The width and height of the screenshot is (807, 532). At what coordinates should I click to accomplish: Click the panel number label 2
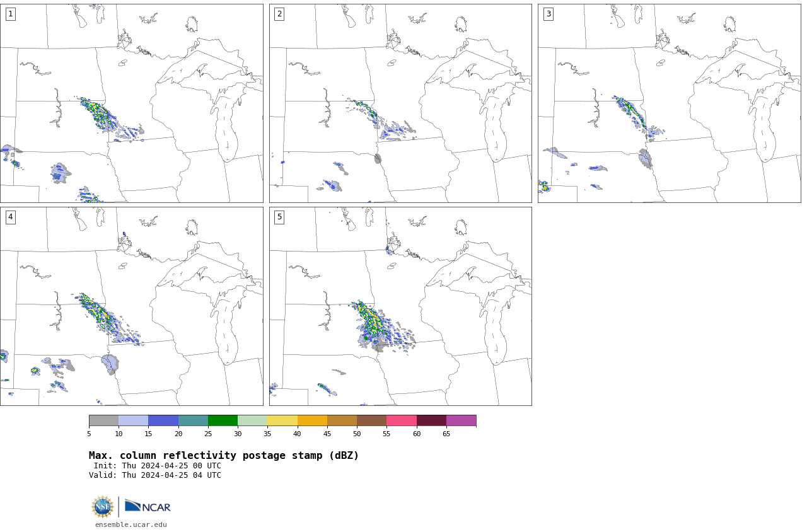pos(279,14)
